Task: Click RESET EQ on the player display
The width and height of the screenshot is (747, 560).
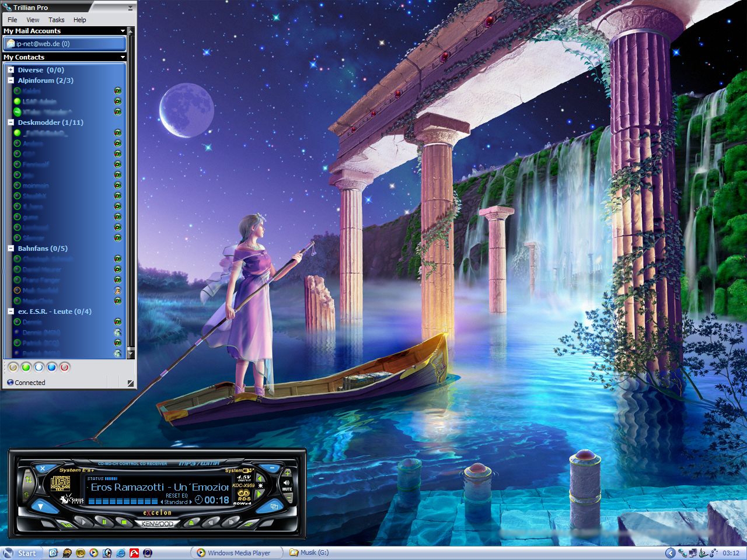Action: point(176,495)
